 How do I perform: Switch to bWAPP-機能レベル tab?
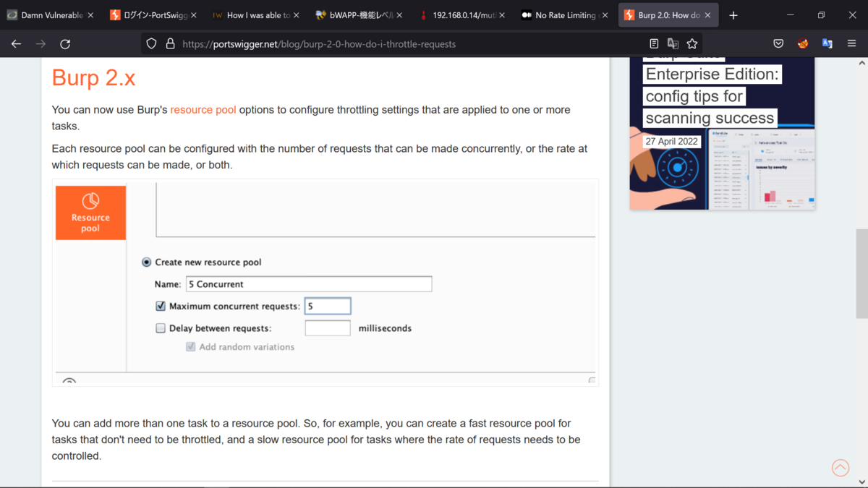pos(359,15)
